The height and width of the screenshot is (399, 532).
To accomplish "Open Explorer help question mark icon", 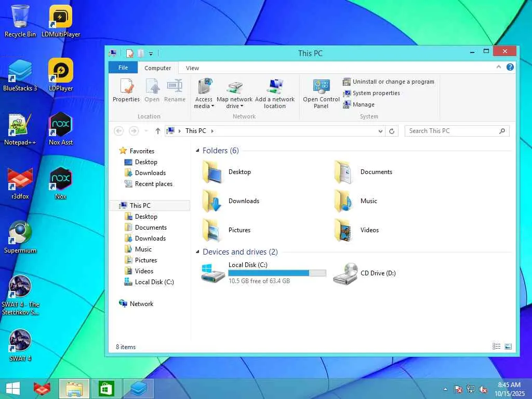I will tap(510, 67).
